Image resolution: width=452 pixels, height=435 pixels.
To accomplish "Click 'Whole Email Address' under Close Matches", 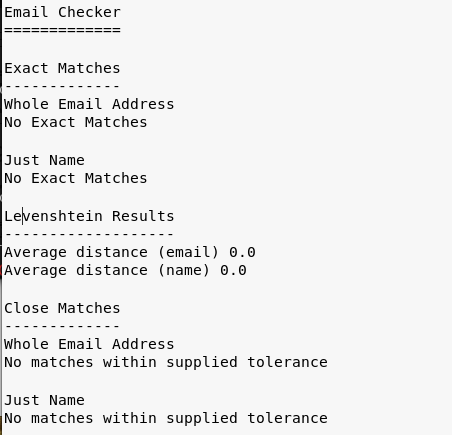I will pos(89,344).
